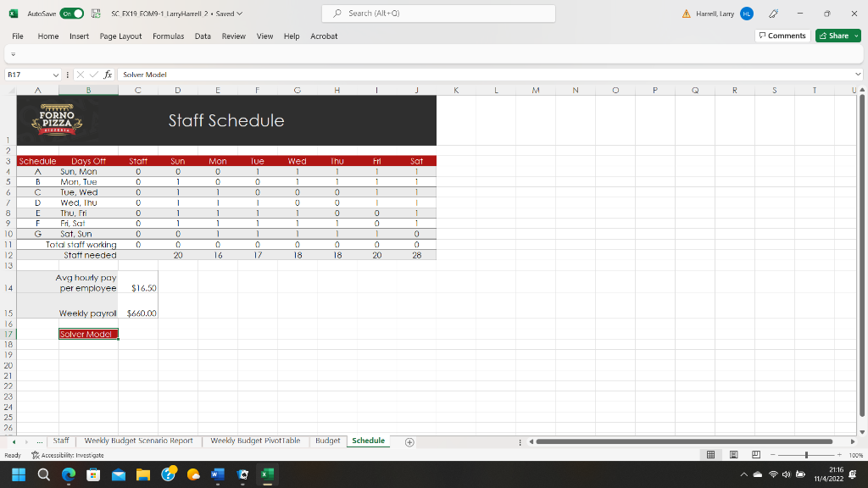868x488 pixels.
Task: Open the Name Box dropdown
Action: pos(56,75)
